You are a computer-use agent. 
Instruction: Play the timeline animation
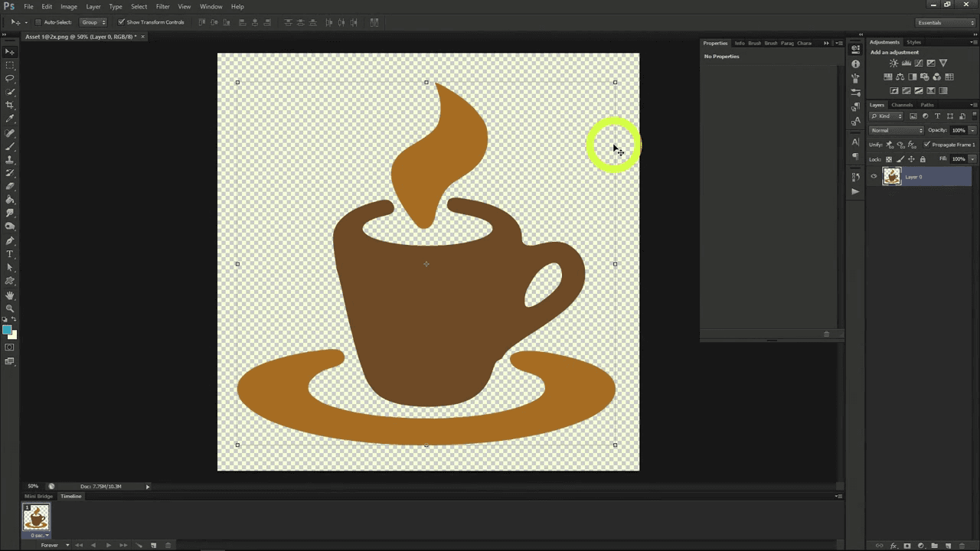pyautogui.click(x=109, y=545)
